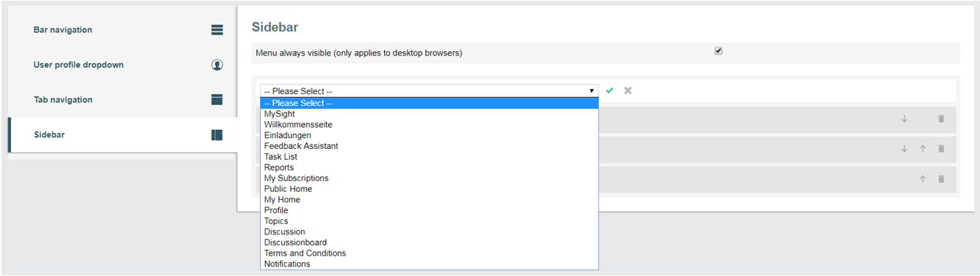The image size is (980, 276).
Task: Move second sidebar entry down with arrow
Action: (904, 148)
